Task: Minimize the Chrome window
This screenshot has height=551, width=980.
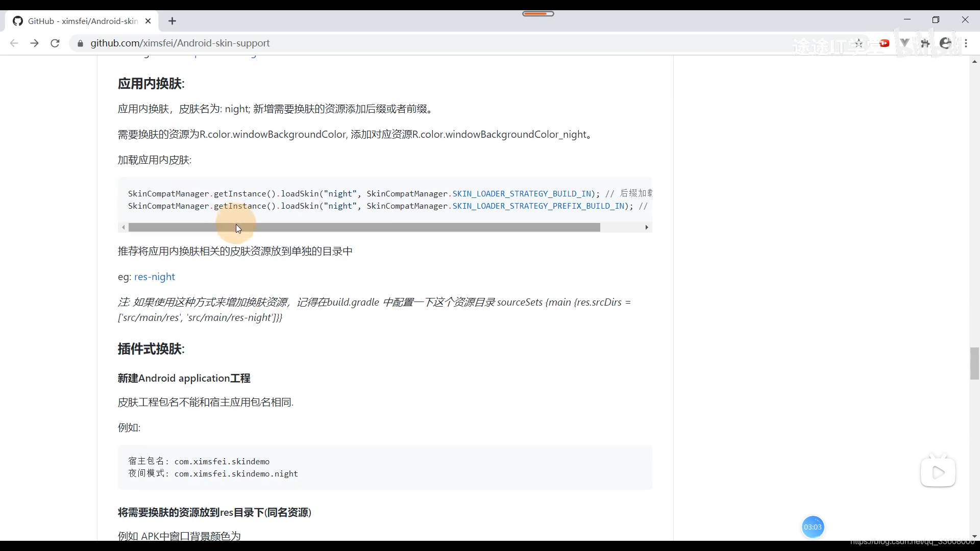Action: [907, 20]
